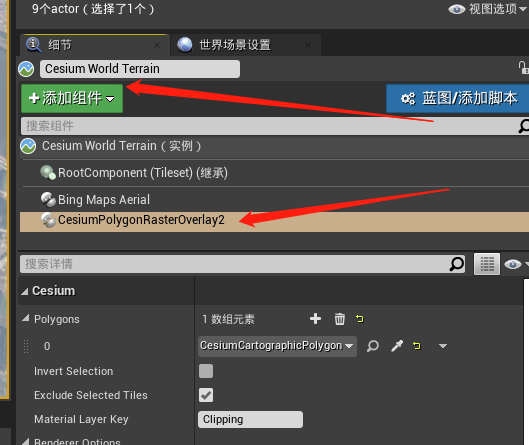Pick actor from scene with eyedropper

tap(397, 346)
